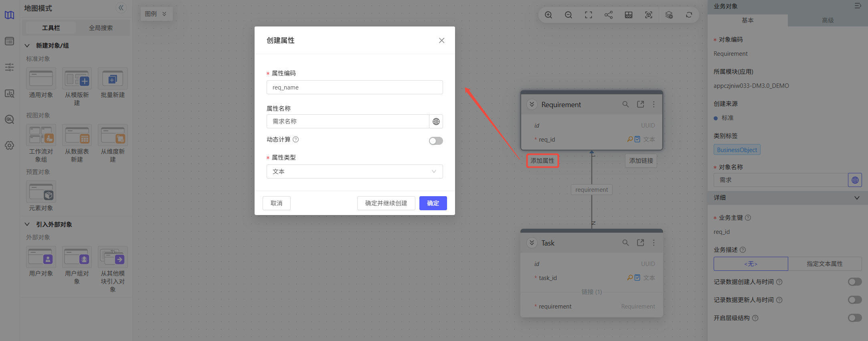Click the layers toolbar icon
This screenshot has height=341, width=868.
(669, 15)
